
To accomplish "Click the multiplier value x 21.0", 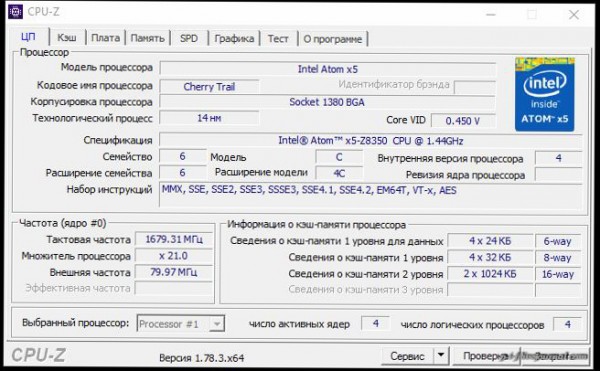I will click(x=174, y=255).
